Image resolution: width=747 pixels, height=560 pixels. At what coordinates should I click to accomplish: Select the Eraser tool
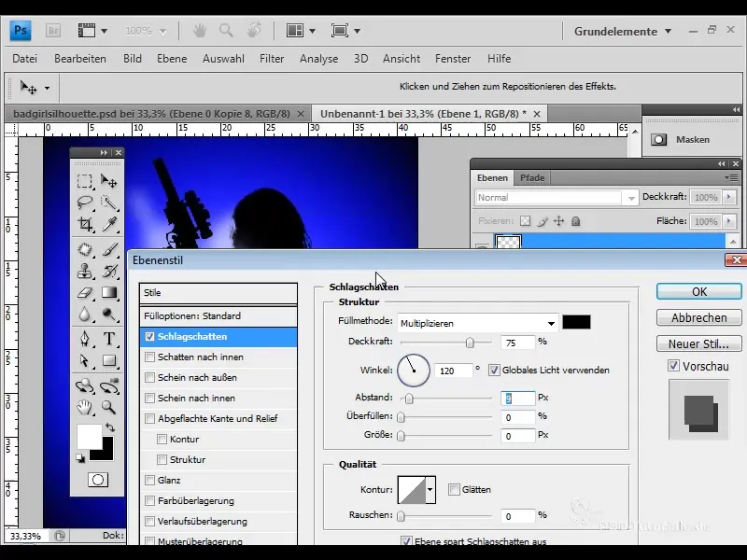tap(85, 292)
